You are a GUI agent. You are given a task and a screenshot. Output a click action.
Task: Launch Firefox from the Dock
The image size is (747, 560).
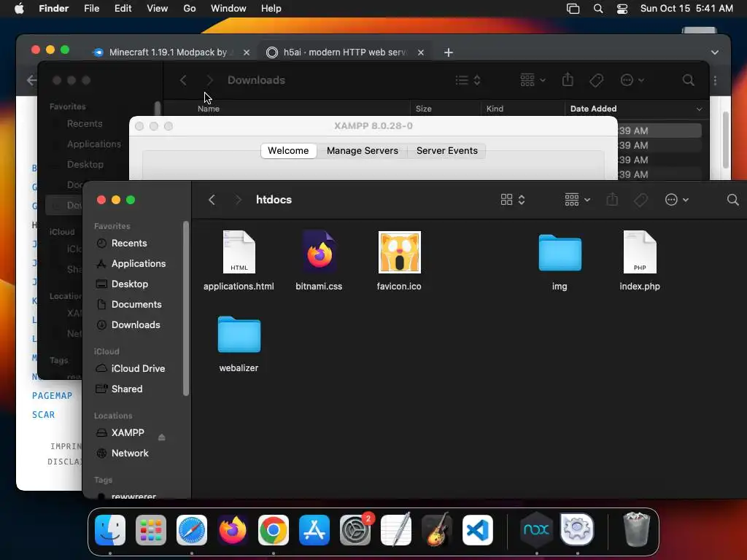click(233, 530)
